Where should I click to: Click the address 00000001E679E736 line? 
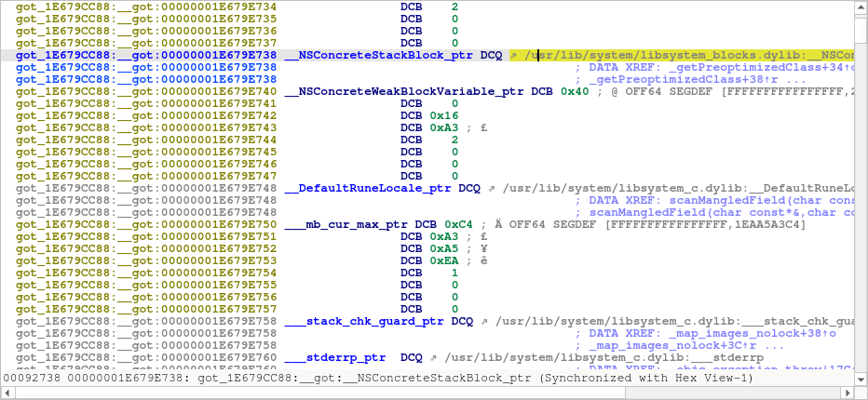[146, 31]
